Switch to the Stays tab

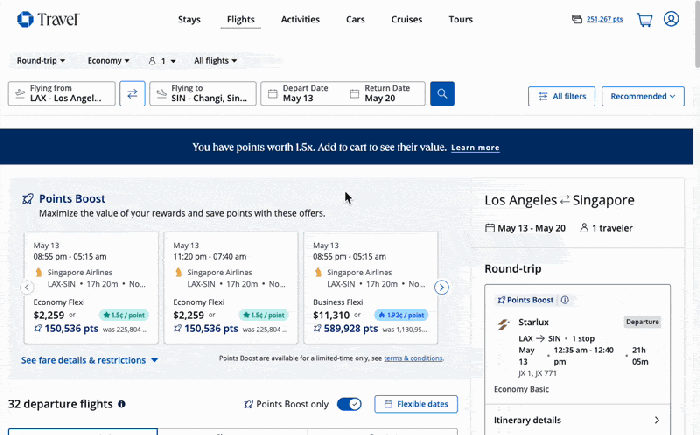click(x=189, y=20)
